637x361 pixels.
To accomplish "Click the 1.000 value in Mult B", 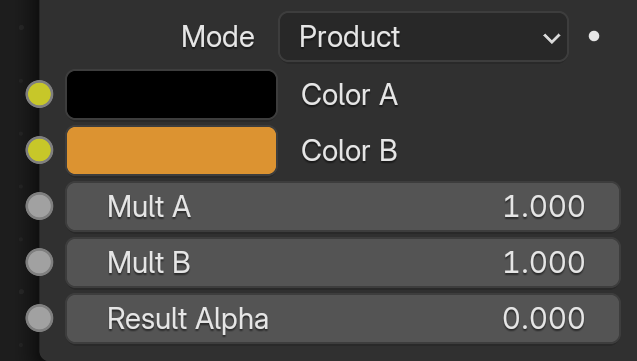I will 544,263.
